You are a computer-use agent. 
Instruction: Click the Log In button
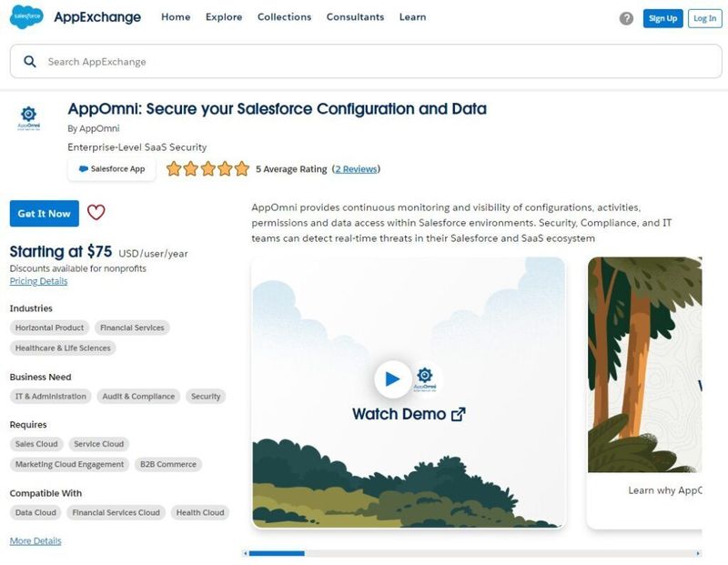click(704, 18)
